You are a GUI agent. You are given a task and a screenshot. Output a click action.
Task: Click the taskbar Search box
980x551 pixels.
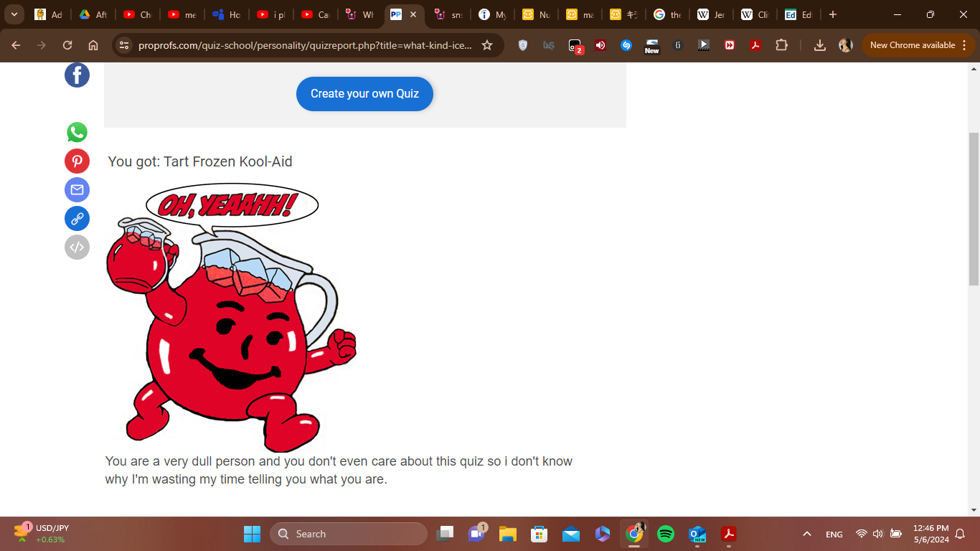pyautogui.click(x=349, y=534)
